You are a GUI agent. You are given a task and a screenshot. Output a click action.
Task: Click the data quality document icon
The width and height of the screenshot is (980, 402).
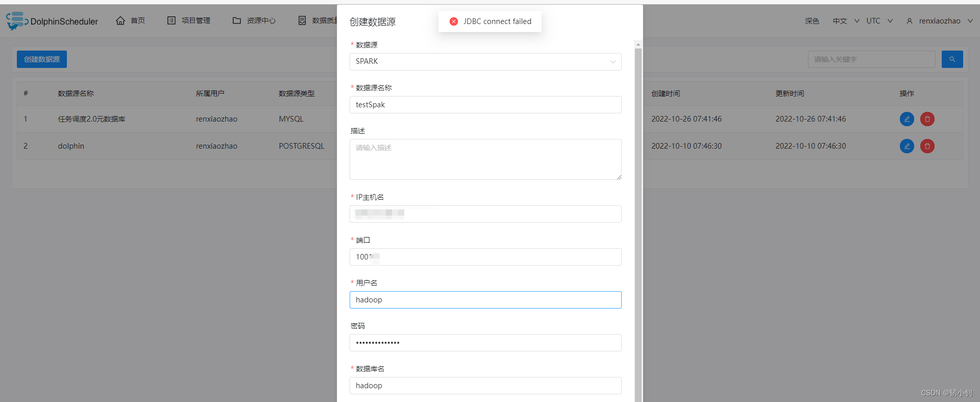coord(302,20)
